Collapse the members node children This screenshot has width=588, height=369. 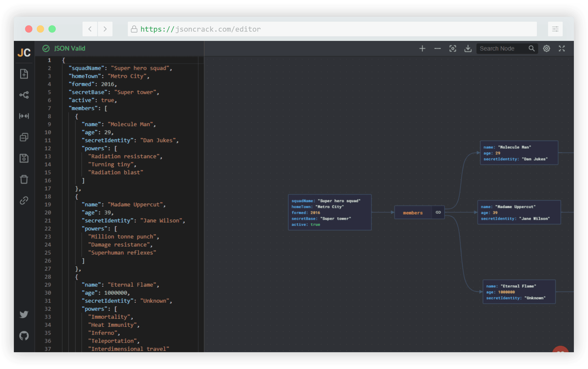point(438,212)
